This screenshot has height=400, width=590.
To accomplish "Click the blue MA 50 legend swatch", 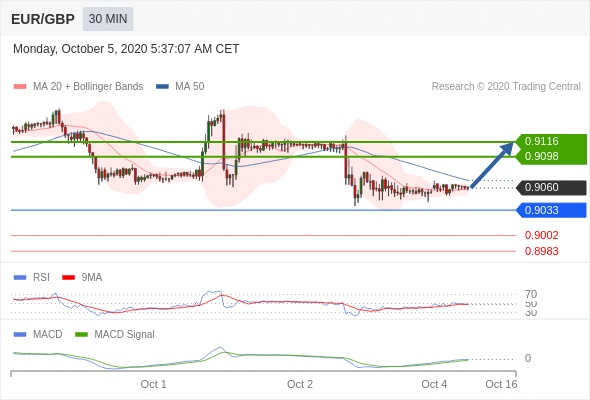I will (x=162, y=87).
